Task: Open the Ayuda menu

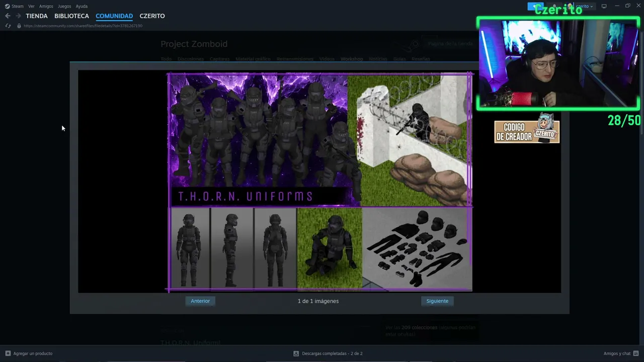Action: 82,6
